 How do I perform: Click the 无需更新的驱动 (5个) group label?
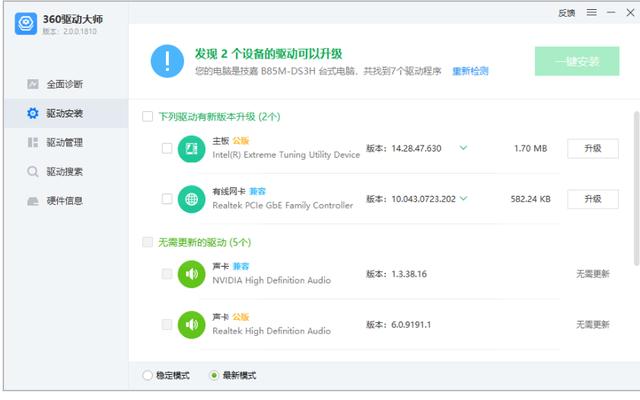(x=204, y=242)
